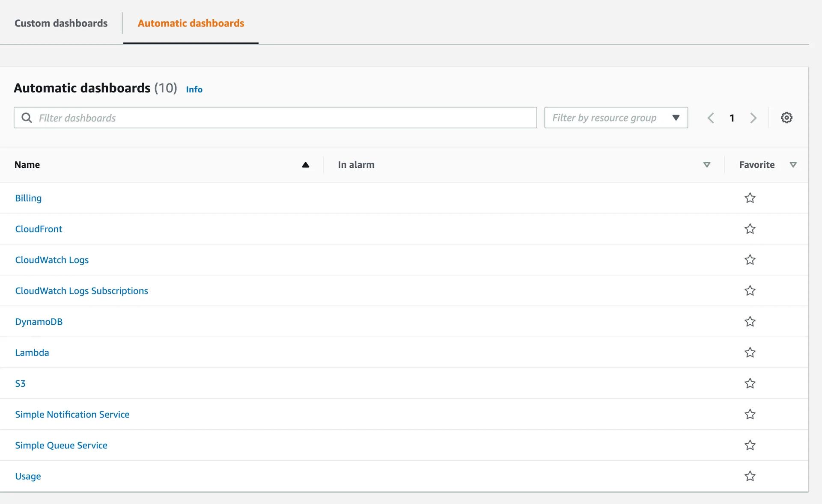The height and width of the screenshot is (504, 822).
Task: Select the Automatic dashboards tab
Action: [191, 23]
